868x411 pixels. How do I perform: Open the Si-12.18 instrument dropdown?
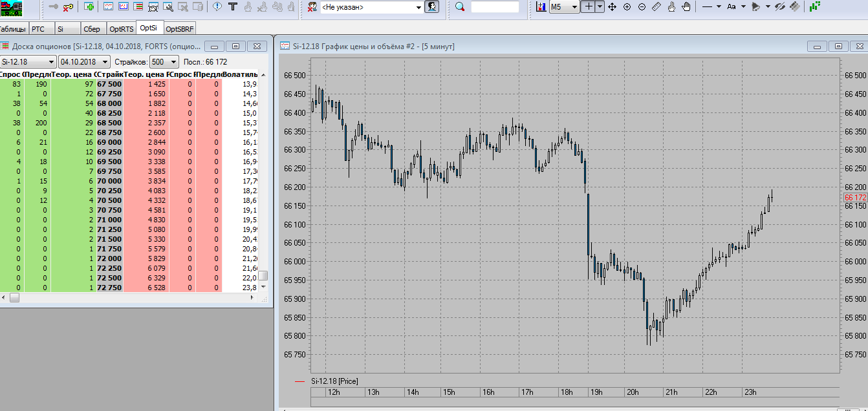(28, 61)
